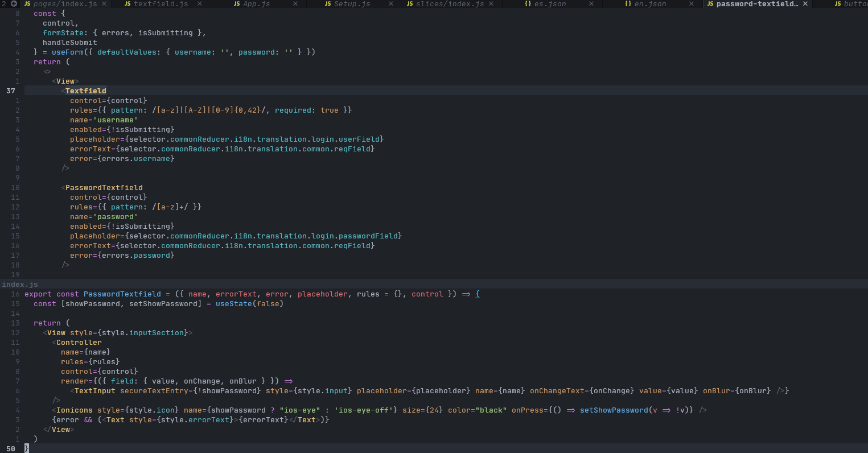The image size is (868, 453).
Task: Click the current line number 37
Action: click(11, 90)
